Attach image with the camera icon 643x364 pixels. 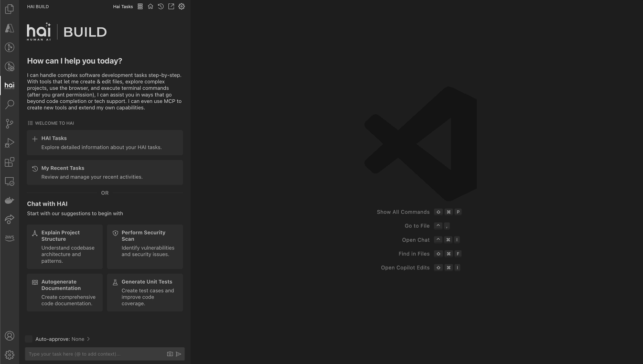click(x=170, y=354)
